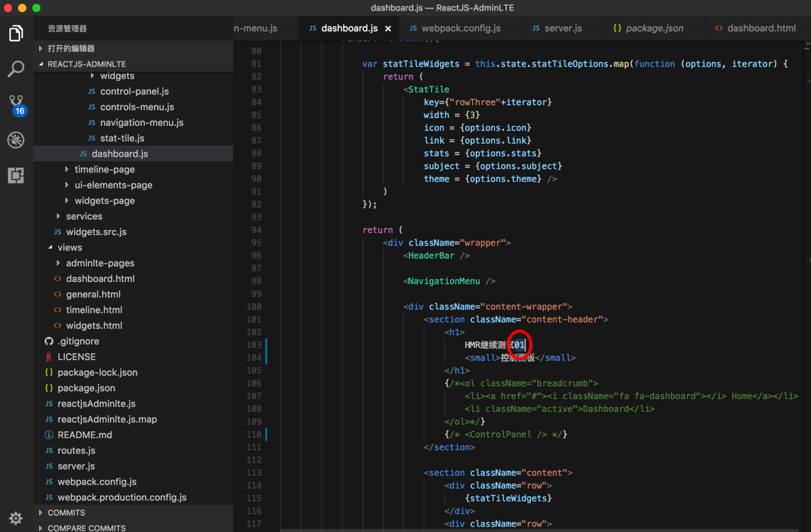
Task: Switch to the webpack.config.js tab
Action: (x=461, y=28)
